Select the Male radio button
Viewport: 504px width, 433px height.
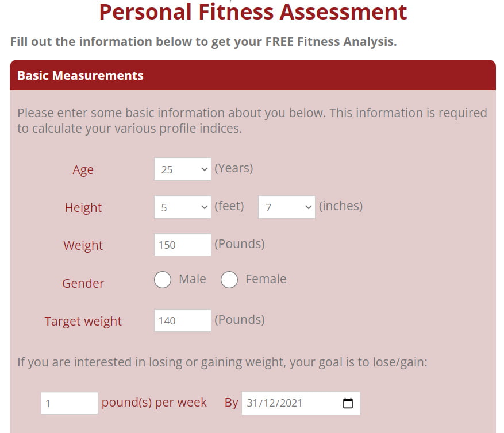coord(162,280)
